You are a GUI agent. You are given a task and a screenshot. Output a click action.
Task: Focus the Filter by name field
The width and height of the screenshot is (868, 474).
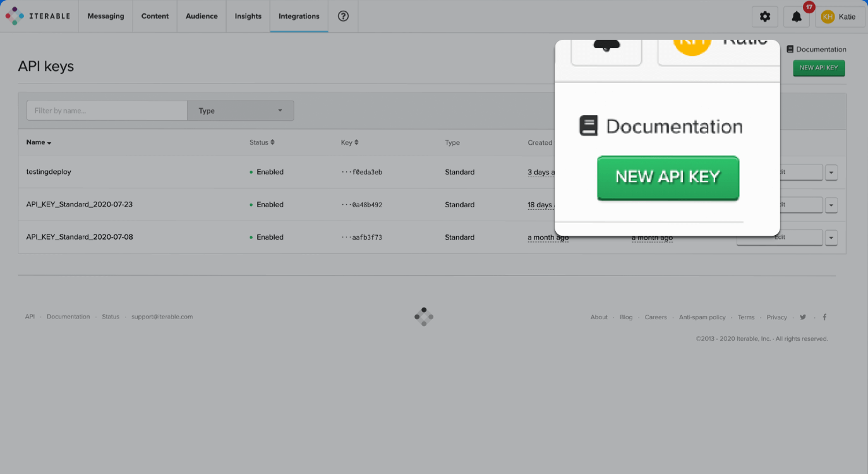click(107, 111)
